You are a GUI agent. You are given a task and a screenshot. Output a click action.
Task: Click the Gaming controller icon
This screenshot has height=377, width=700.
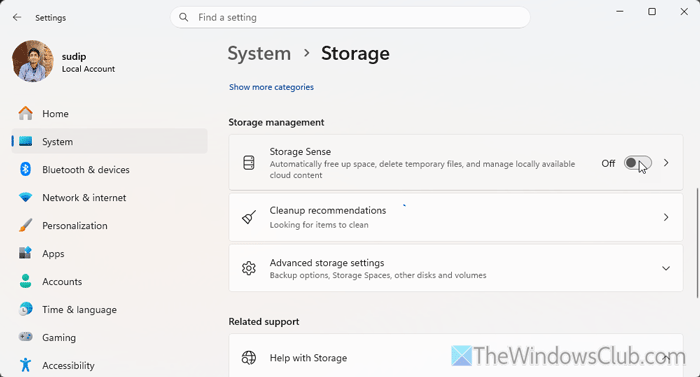coord(25,337)
